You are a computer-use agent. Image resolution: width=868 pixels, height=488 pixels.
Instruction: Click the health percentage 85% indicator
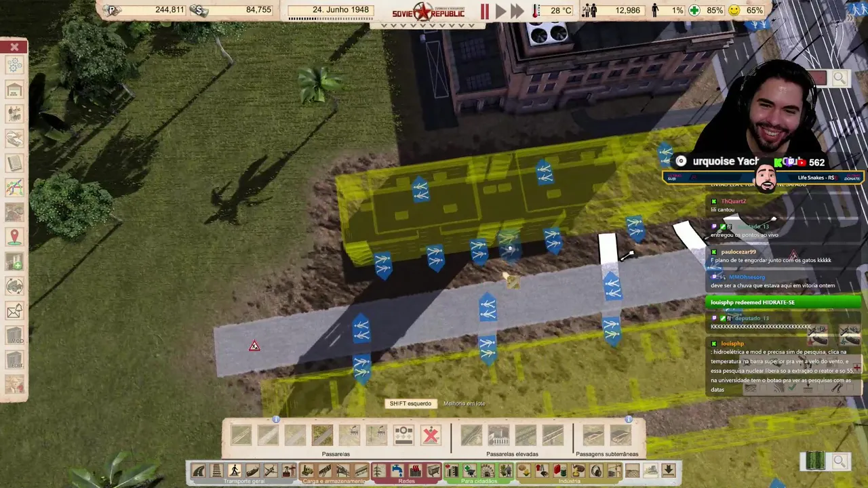click(707, 11)
